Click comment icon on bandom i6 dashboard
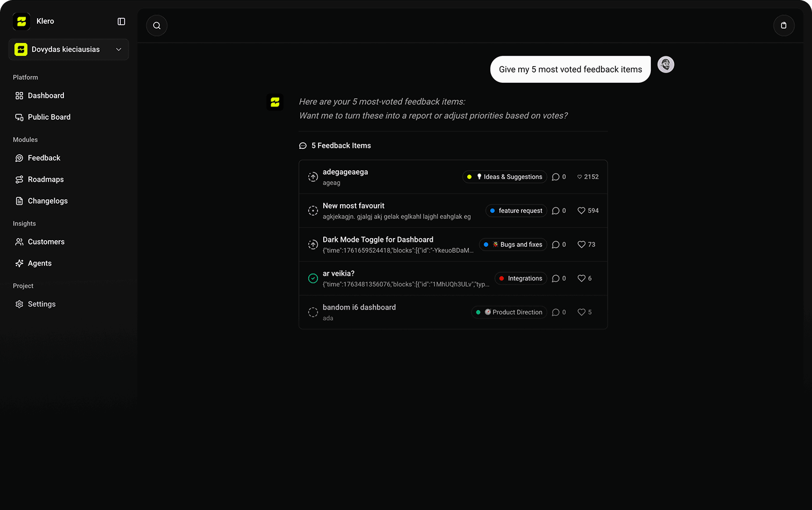812x510 pixels. pyautogui.click(x=556, y=312)
